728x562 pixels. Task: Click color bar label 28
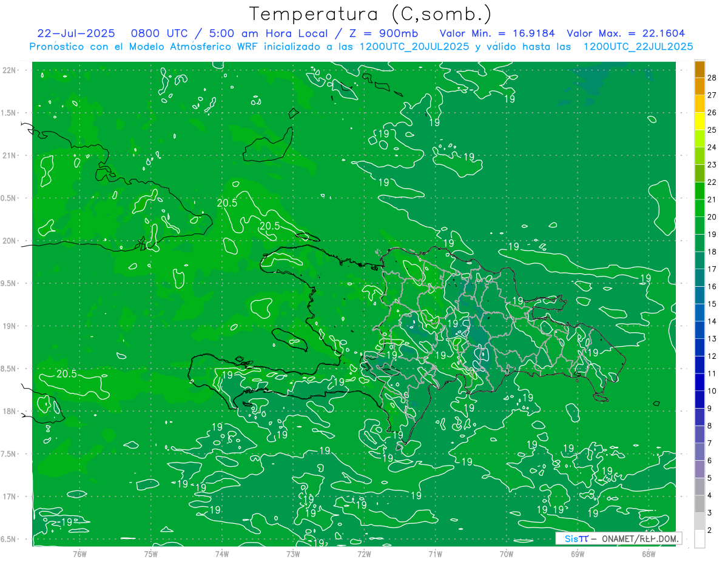coord(712,78)
